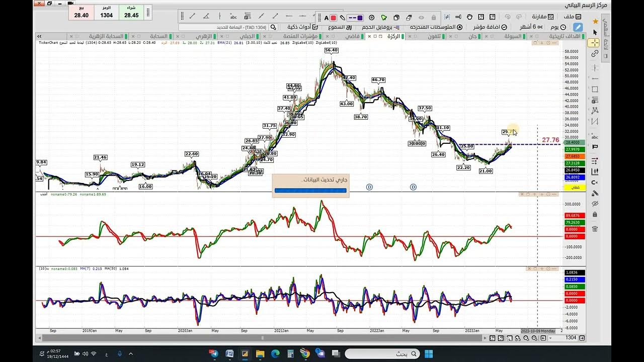Screen dimensions: 644x362
Task: Select the rectangle shape tool in sidebar
Action: point(595,89)
